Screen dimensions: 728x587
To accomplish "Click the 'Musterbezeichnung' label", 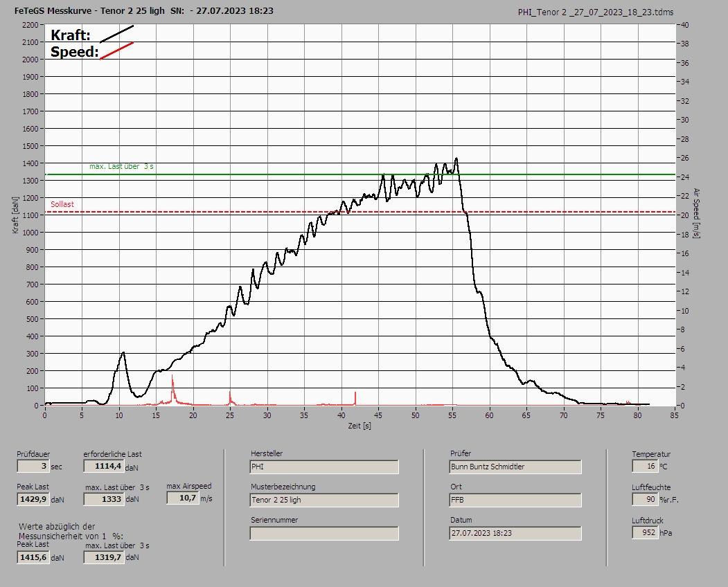I will pyautogui.click(x=283, y=487).
